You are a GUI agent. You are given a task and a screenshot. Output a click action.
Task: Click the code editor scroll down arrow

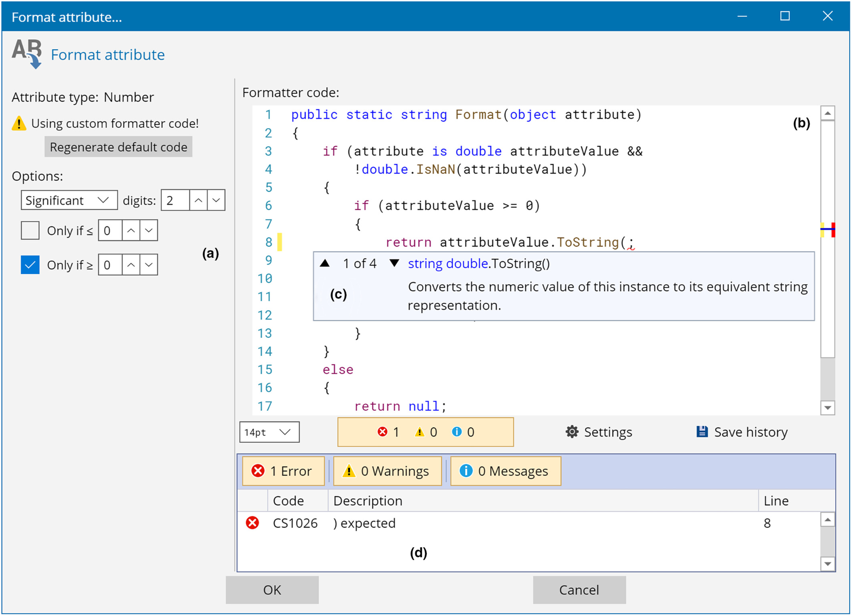(x=828, y=408)
